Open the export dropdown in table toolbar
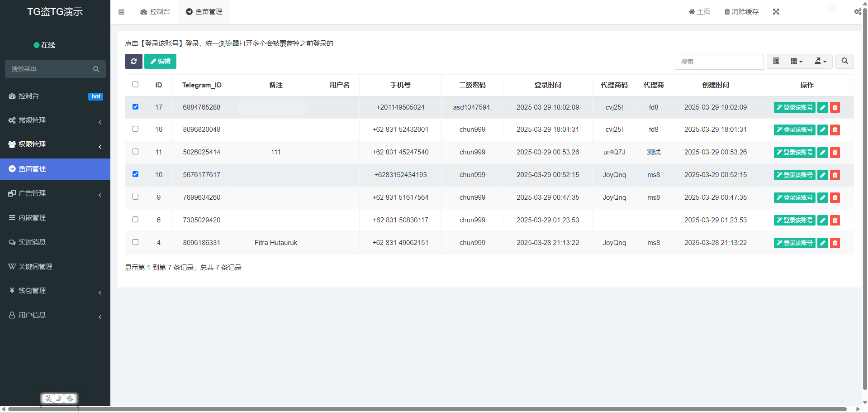This screenshot has width=868, height=413. pyautogui.click(x=820, y=61)
